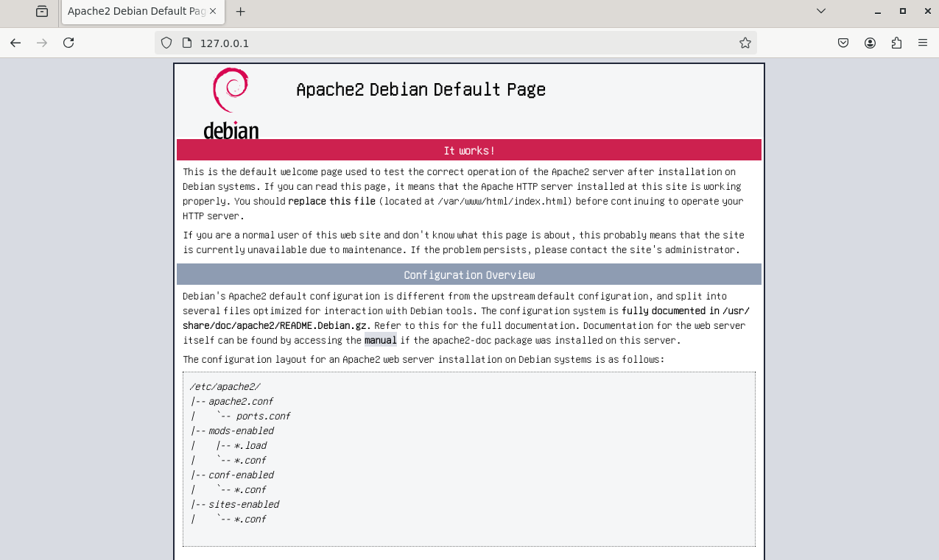Show site information page icon
The height and width of the screenshot is (560, 939).
[x=186, y=43]
